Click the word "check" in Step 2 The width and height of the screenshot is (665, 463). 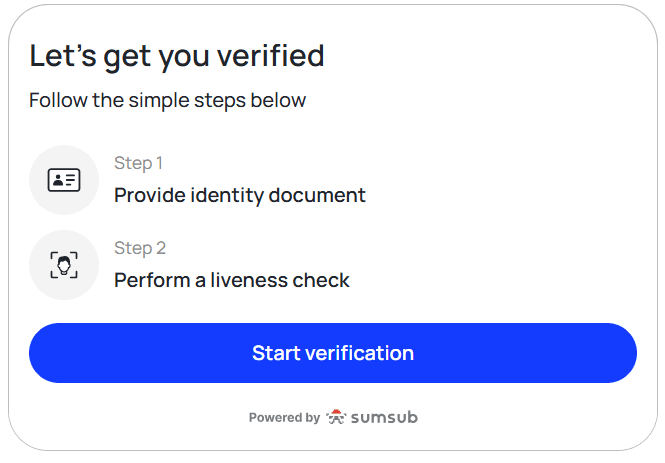click(x=321, y=280)
